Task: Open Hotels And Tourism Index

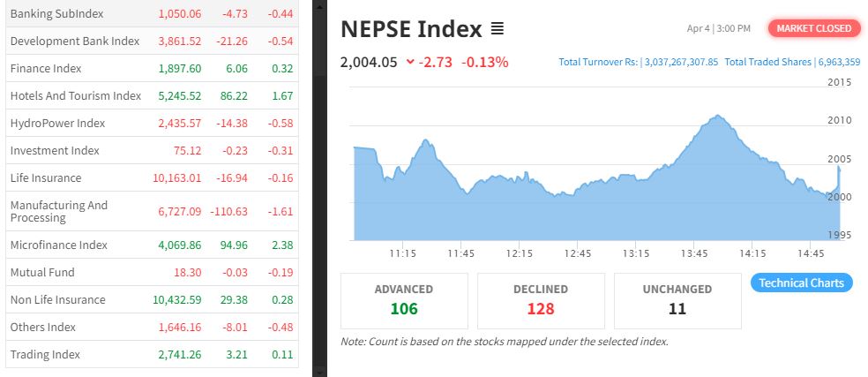Action: 76,96
